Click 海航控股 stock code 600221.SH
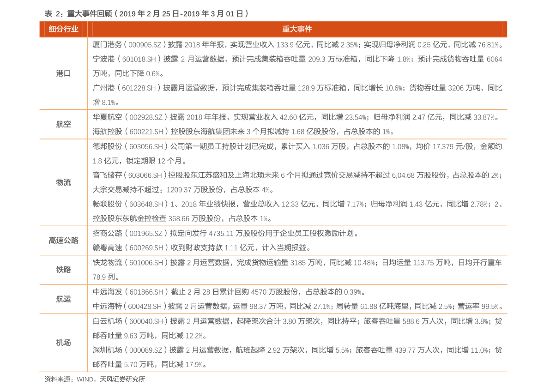The width and height of the screenshot is (550, 392). (x=146, y=132)
